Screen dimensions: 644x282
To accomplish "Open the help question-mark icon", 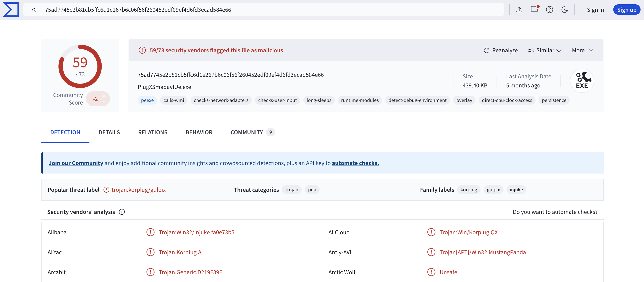I will pos(550,10).
